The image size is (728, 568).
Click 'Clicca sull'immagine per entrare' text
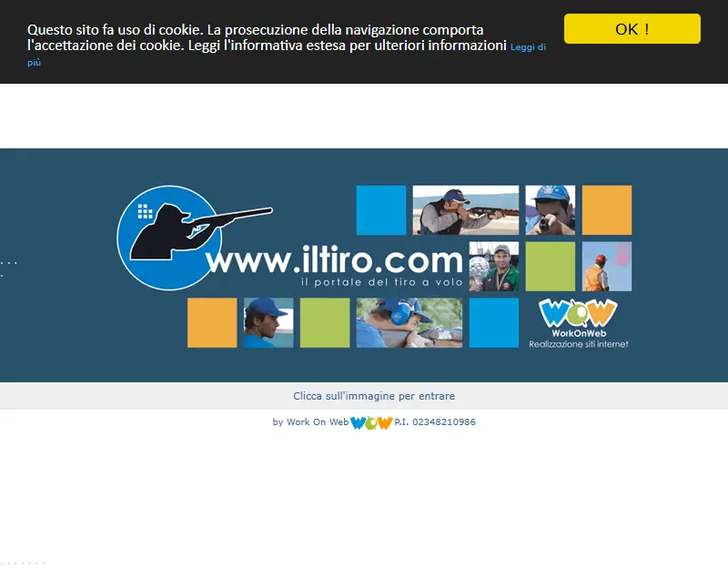(x=374, y=396)
